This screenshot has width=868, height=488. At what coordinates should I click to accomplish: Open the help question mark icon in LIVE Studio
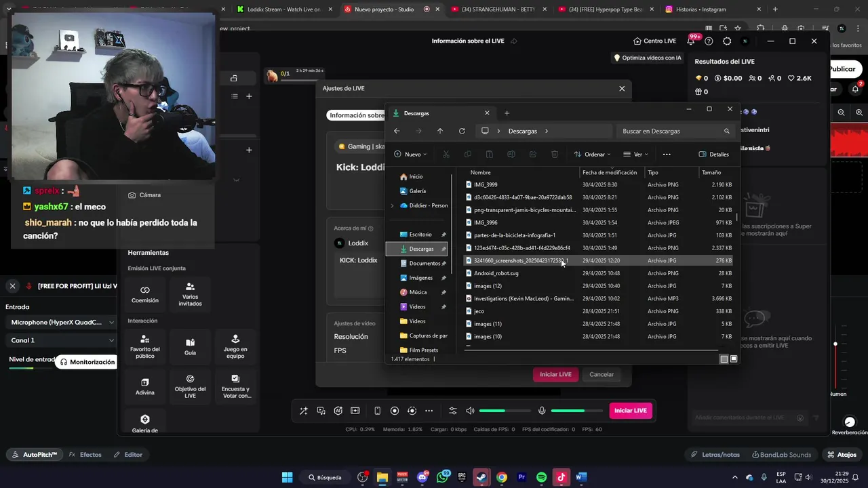coord(709,41)
